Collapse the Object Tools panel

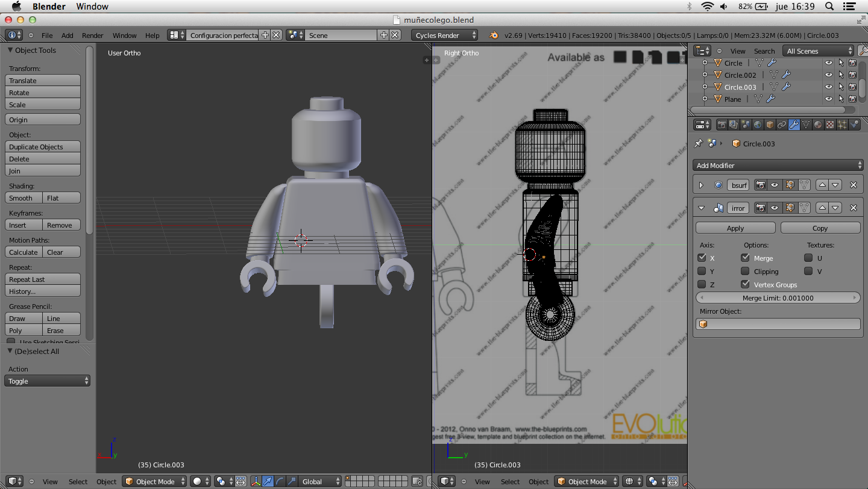[x=10, y=51]
